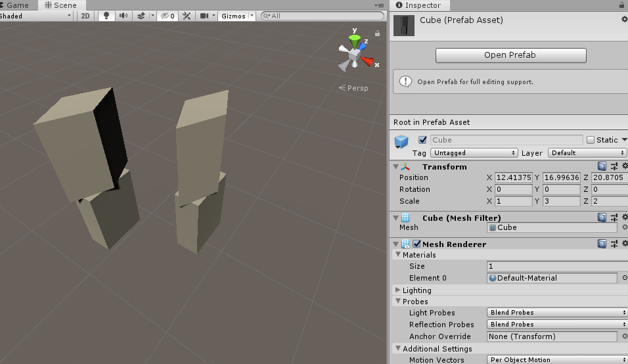
Task: Click Element 0 Default-Material field
Action: coord(552,278)
